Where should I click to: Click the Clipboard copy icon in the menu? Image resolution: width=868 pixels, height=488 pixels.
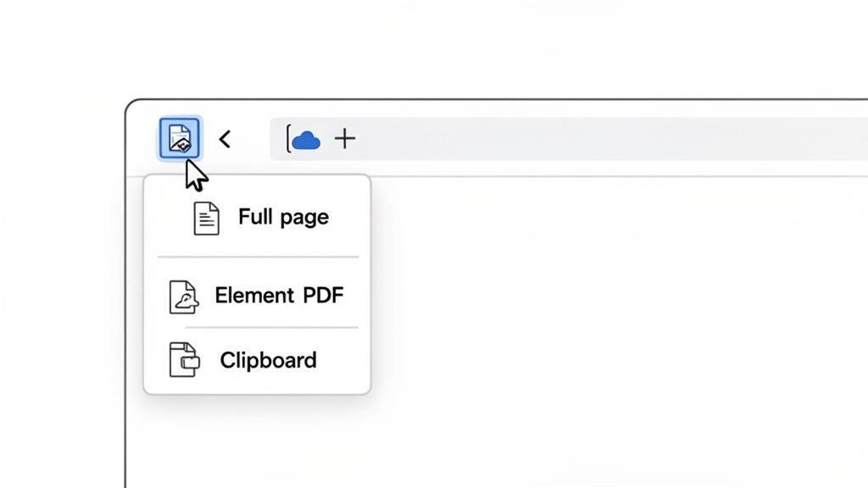(185, 359)
